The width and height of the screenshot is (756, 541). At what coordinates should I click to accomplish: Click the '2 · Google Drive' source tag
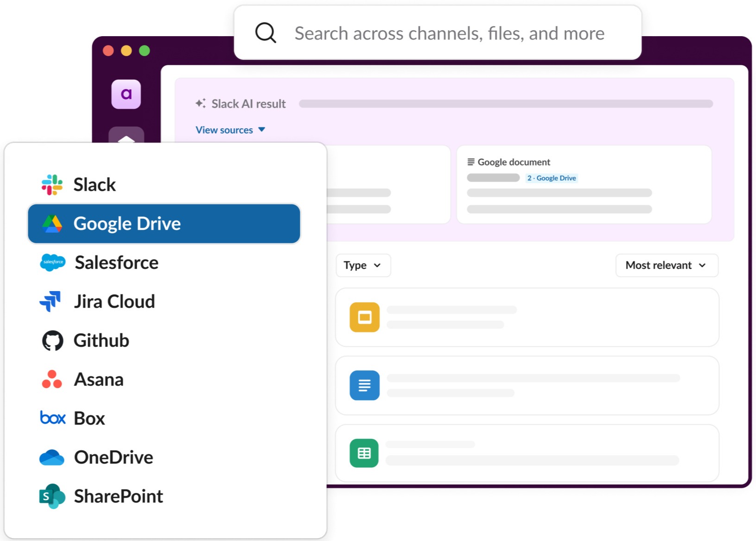click(552, 178)
